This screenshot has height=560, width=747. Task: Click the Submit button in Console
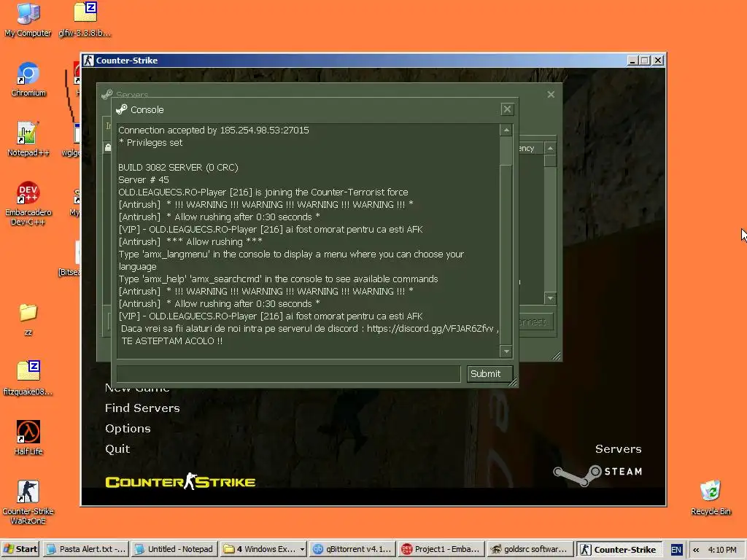click(x=489, y=374)
